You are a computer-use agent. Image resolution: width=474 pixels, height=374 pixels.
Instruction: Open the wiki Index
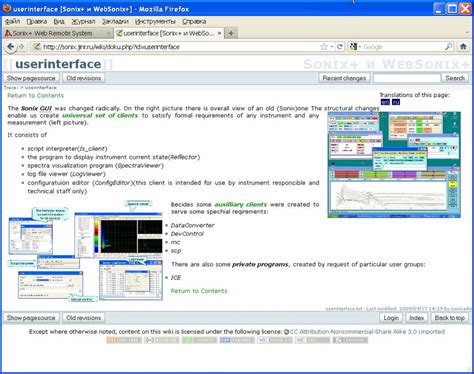click(416, 318)
